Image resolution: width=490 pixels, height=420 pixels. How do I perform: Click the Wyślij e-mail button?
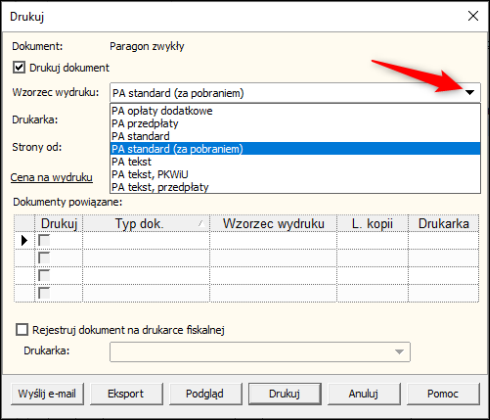pyautogui.click(x=47, y=394)
